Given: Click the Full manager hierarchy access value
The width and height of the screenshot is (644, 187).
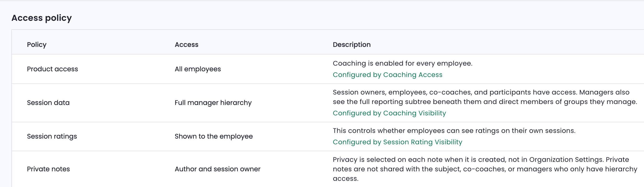Looking at the screenshot, I should pyautogui.click(x=213, y=103).
